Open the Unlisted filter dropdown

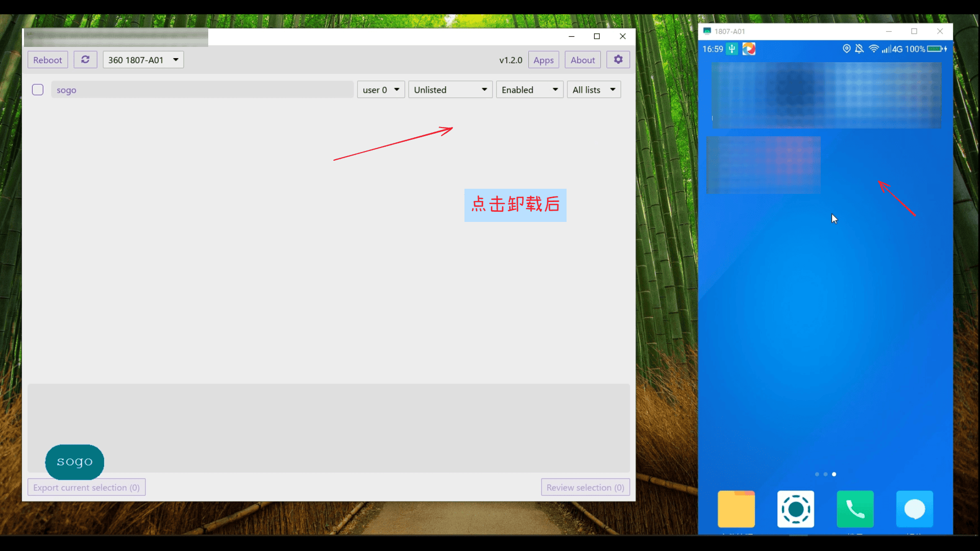coord(450,90)
